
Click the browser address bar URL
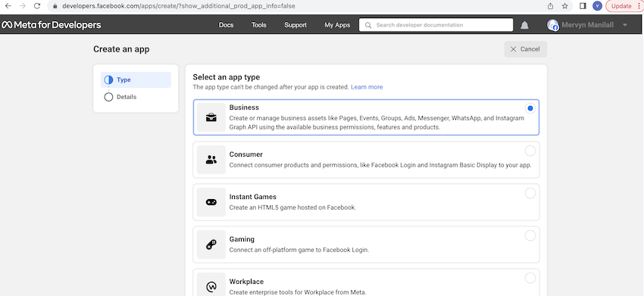(x=179, y=6)
